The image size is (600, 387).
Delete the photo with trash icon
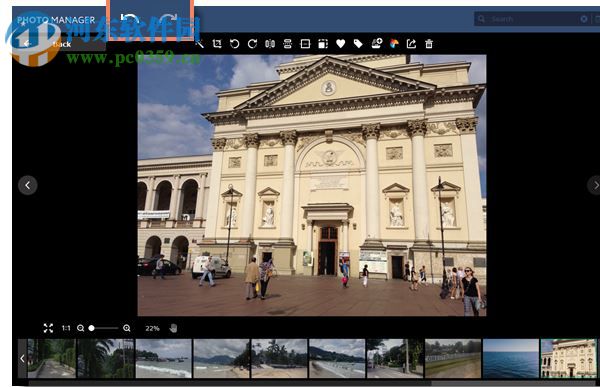pos(429,44)
